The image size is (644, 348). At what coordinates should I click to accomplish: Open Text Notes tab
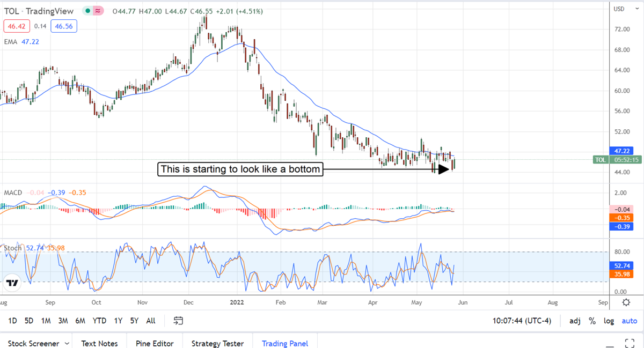[99, 343]
